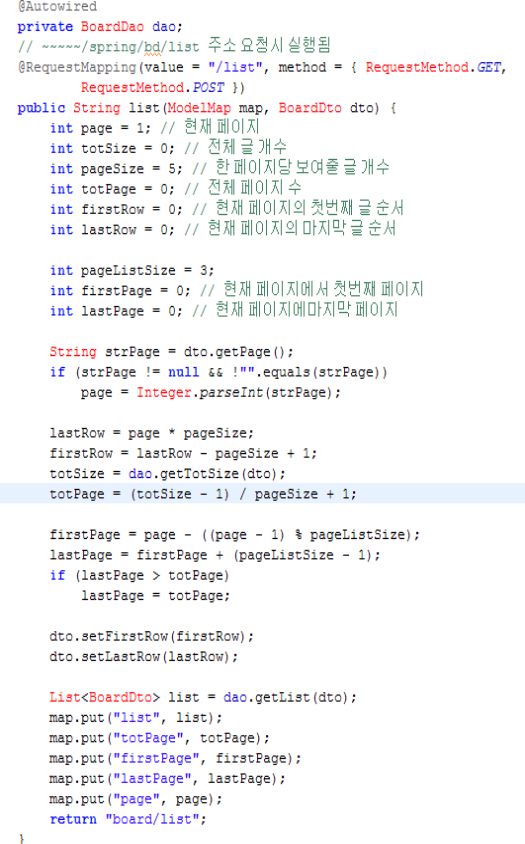Click the 'map.put("totPage", totPage);' line
525x844 pixels.
(x=159, y=738)
